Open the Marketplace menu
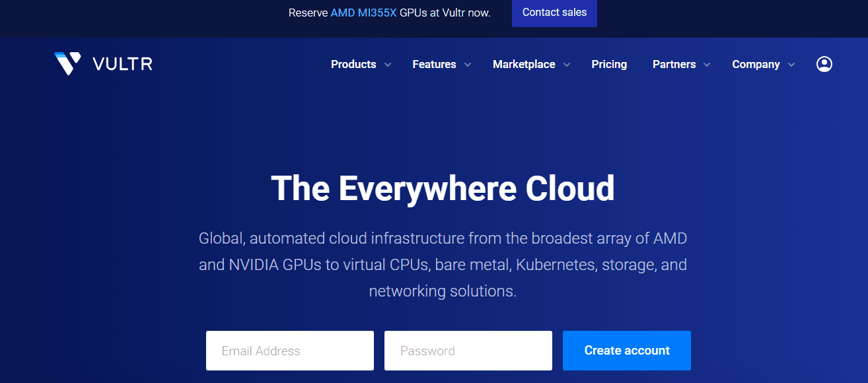The height and width of the screenshot is (383, 868). [x=524, y=64]
